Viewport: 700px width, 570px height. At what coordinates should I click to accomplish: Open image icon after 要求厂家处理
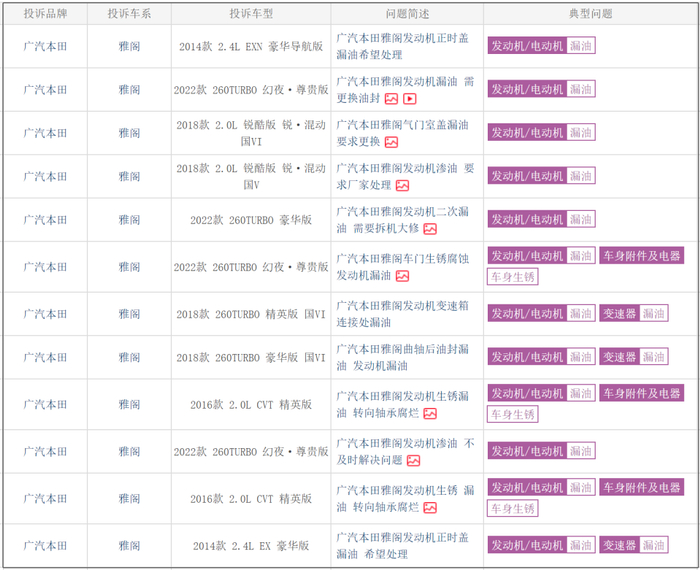tap(402, 185)
